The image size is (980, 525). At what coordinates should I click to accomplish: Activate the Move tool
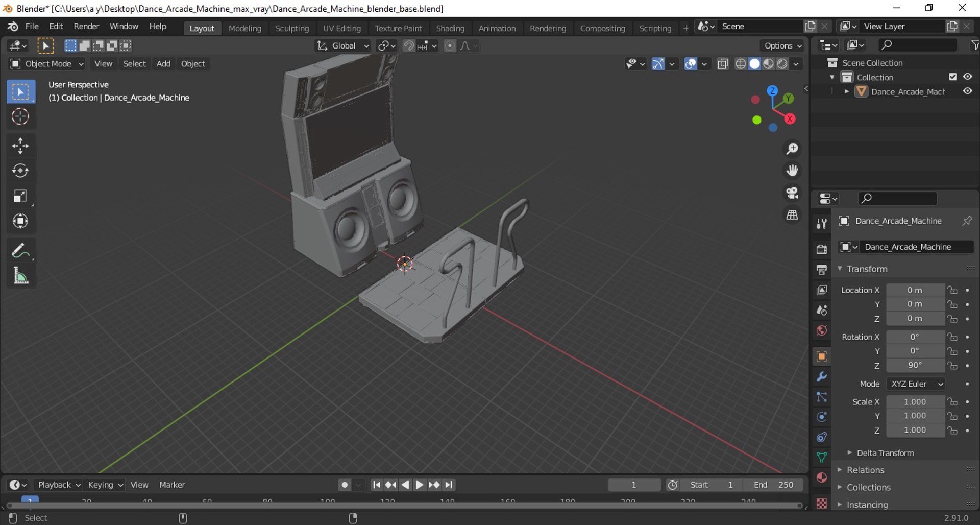20,146
